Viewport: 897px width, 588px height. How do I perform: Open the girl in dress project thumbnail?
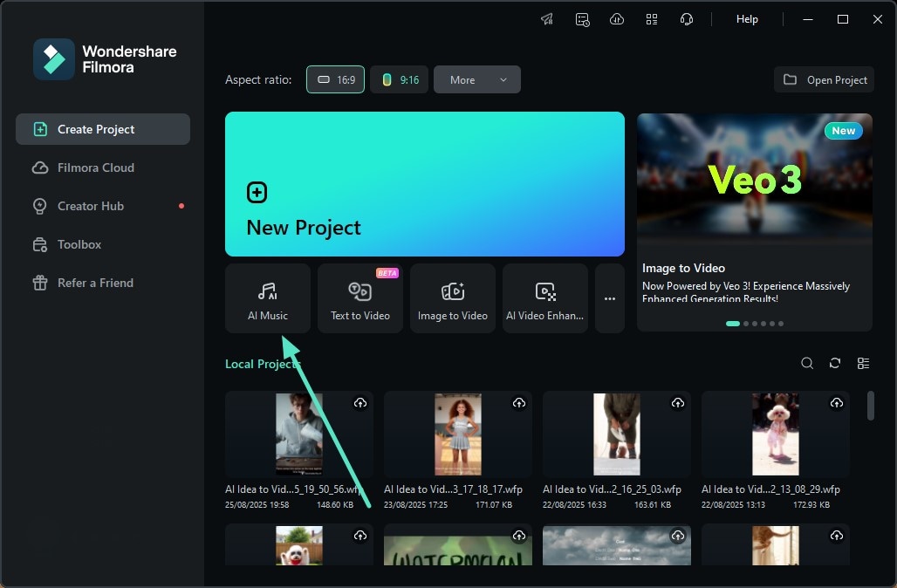[457, 434]
